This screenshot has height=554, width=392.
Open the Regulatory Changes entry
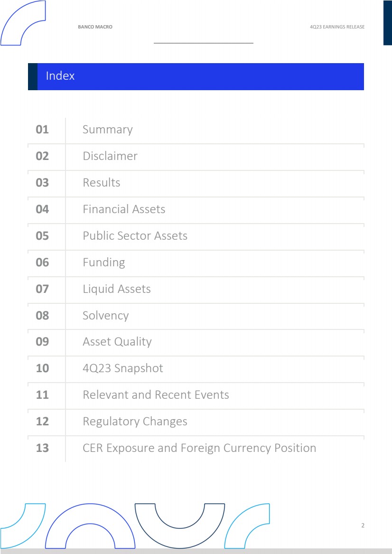135,422
